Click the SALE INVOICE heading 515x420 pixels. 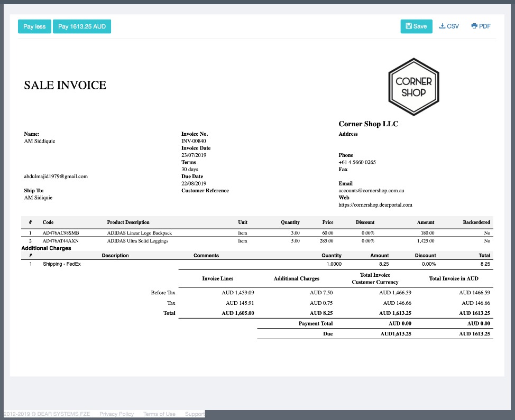click(65, 85)
